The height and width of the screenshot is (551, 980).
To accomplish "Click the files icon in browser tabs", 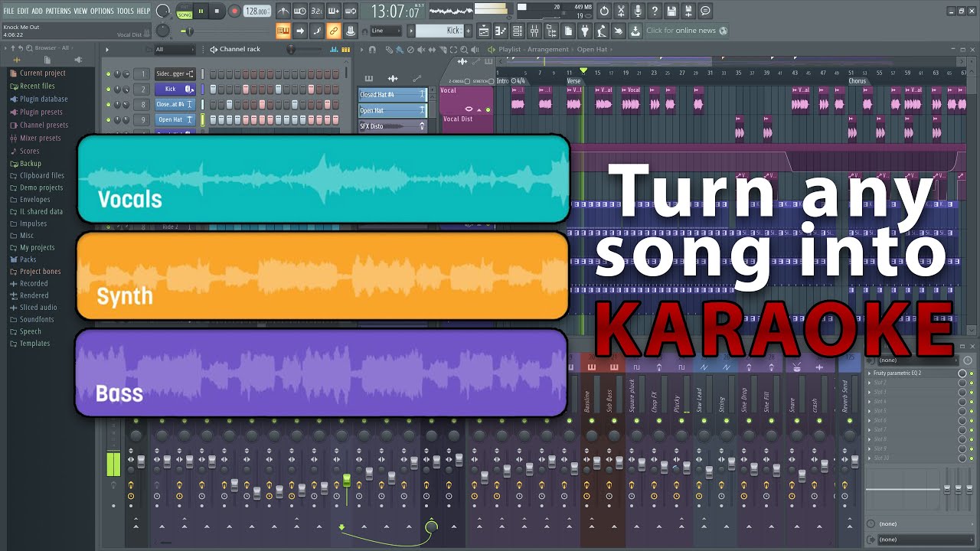I will (47, 60).
